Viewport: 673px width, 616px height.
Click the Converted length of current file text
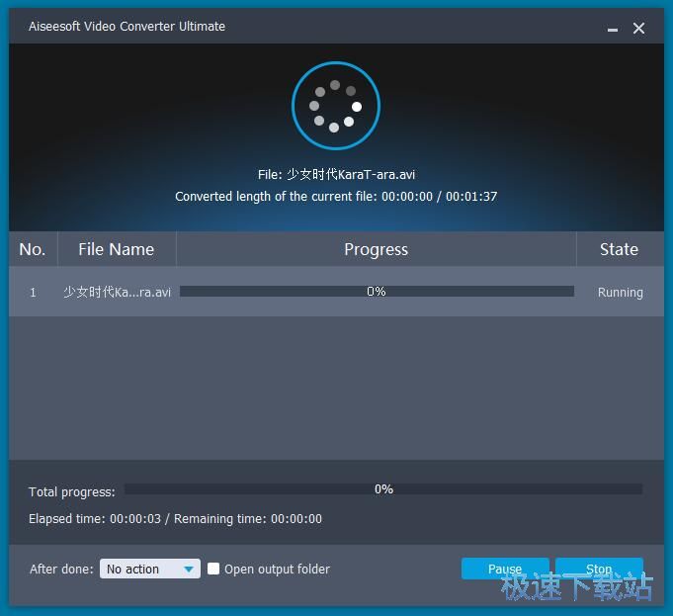[x=336, y=197]
